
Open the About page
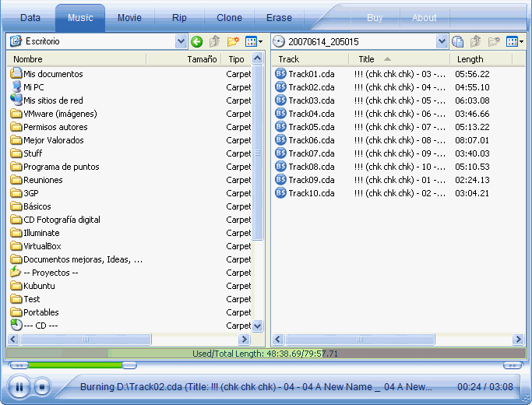424,18
